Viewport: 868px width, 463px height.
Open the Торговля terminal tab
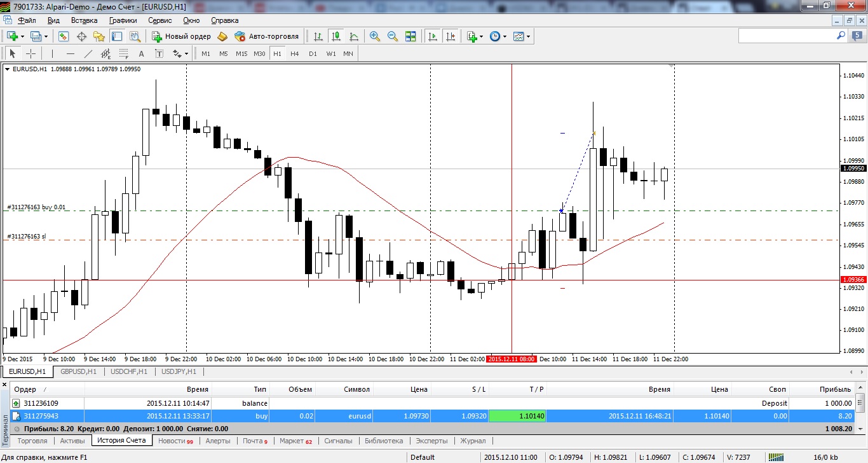tap(32, 440)
